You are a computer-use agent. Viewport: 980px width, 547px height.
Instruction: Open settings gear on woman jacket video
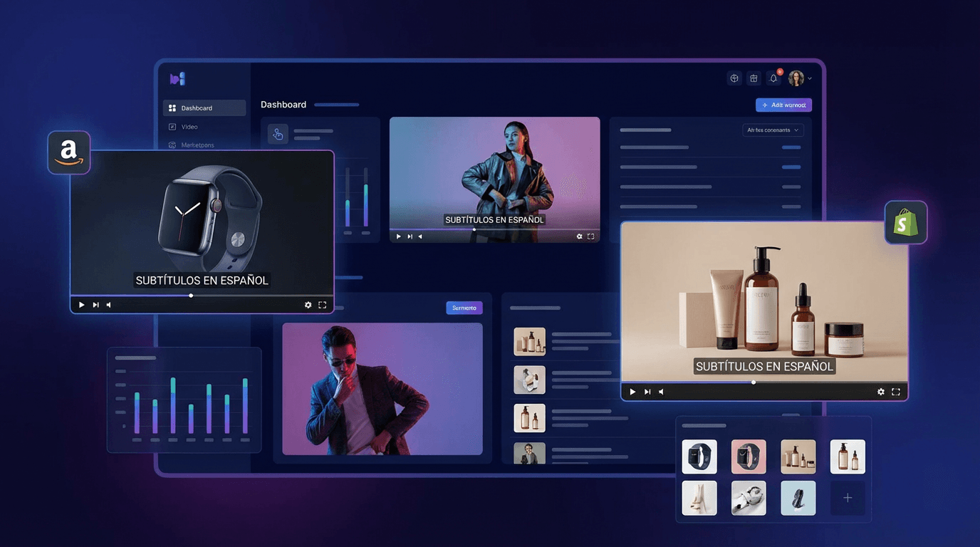[579, 236]
